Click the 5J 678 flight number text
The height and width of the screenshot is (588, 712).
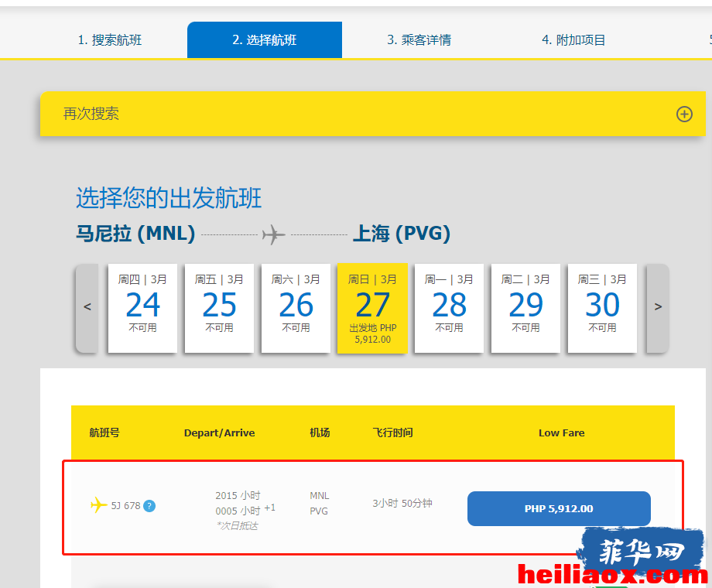click(126, 506)
